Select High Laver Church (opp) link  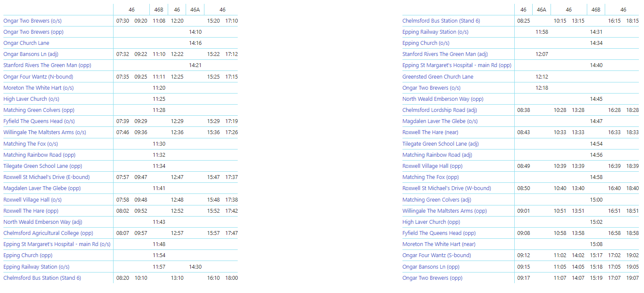431,222
